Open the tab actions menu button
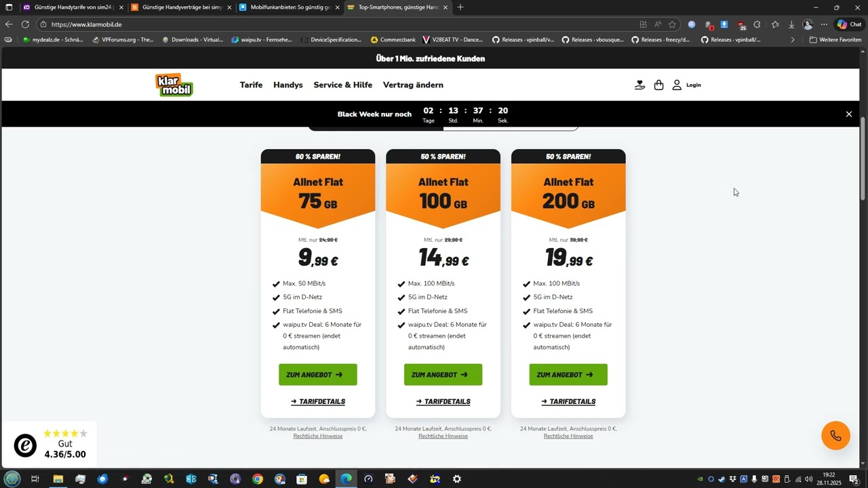868x488 pixels. pyautogui.click(x=9, y=7)
